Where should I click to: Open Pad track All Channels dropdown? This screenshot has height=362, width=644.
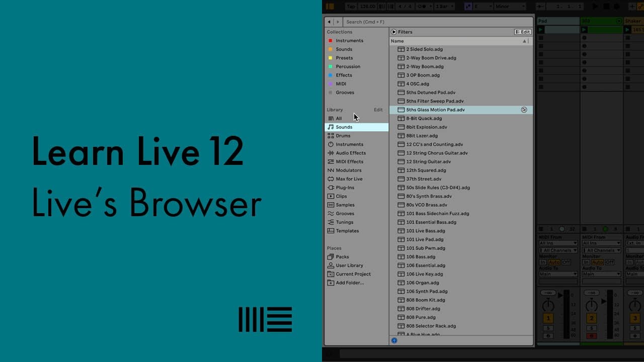[558, 250]
